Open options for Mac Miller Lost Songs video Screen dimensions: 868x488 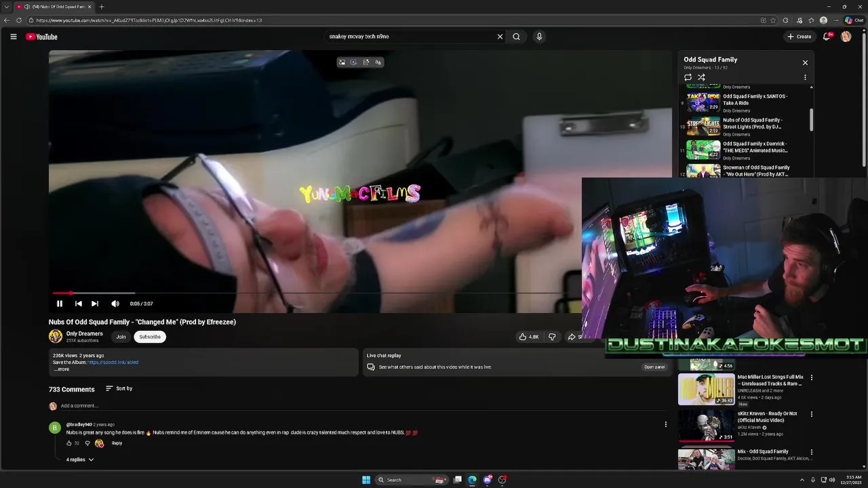point(812,378)
